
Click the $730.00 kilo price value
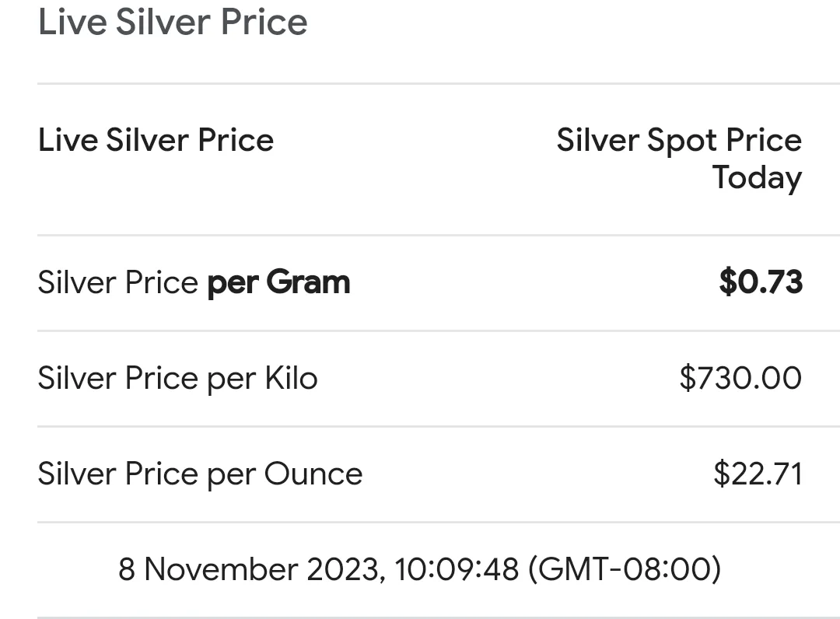[740, 379]
